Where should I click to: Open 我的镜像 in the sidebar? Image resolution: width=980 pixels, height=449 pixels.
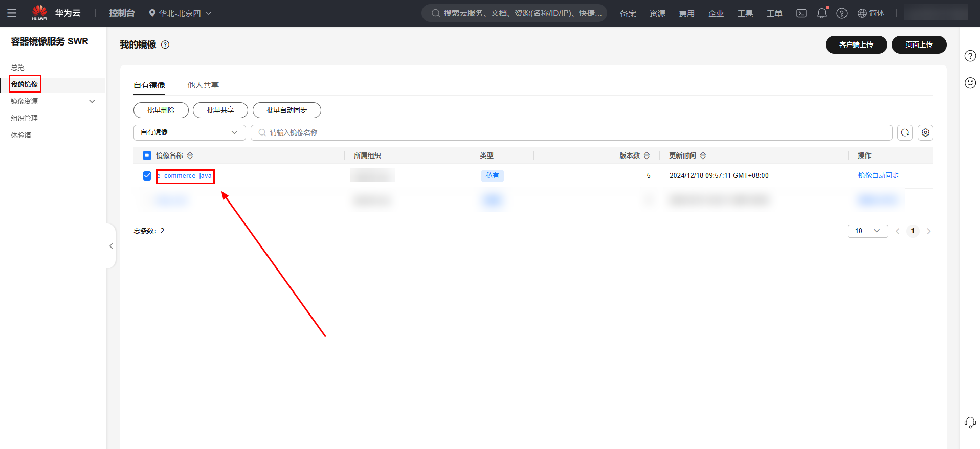coord(25,84)
